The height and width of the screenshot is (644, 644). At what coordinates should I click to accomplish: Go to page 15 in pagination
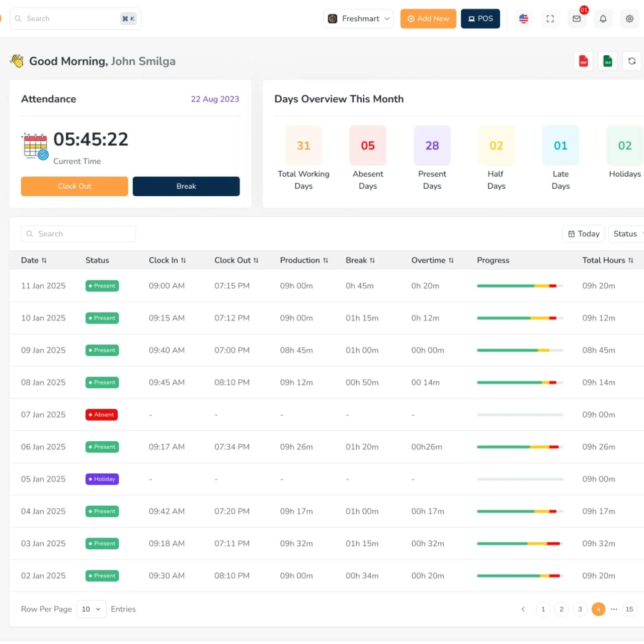point(629,609)
